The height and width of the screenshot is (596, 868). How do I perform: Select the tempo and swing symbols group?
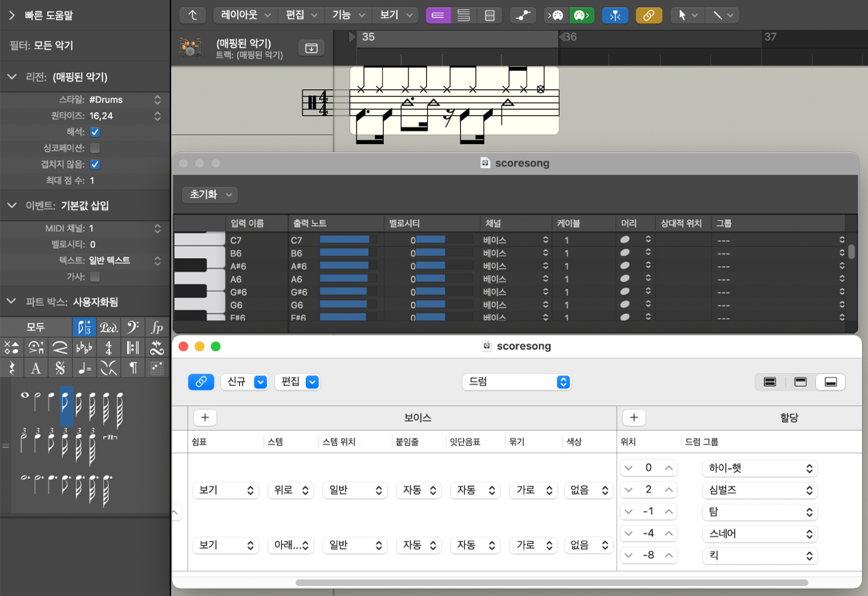pyautogui.click(x=84, y=367)
